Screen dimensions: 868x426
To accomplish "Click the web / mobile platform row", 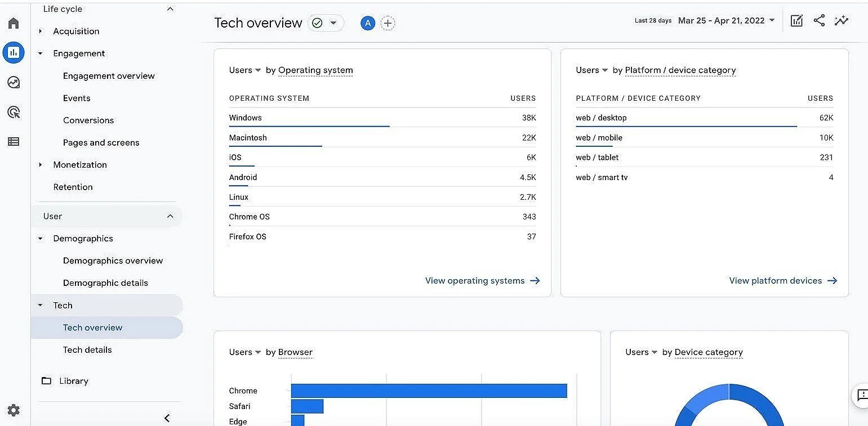I will [x=705, y=137].
